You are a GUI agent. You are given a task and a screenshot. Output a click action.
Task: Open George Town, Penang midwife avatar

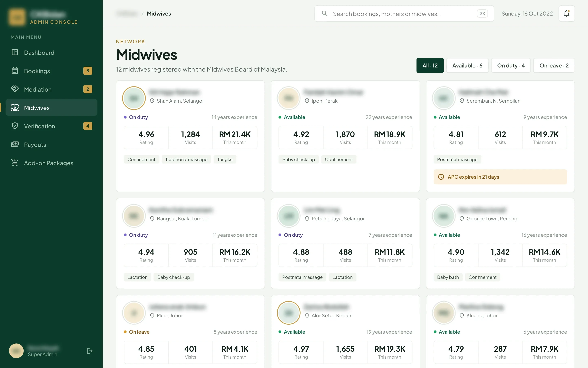click(444, 216)
